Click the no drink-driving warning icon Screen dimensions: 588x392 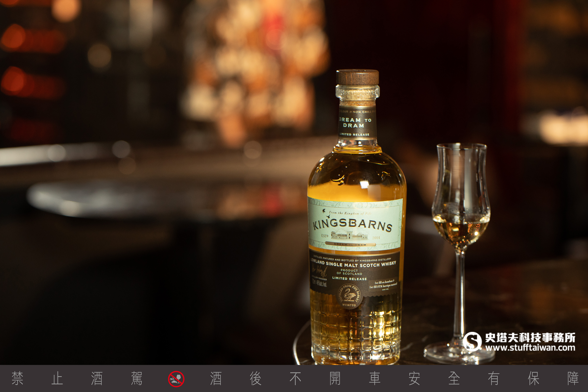(x=176, y=379)
